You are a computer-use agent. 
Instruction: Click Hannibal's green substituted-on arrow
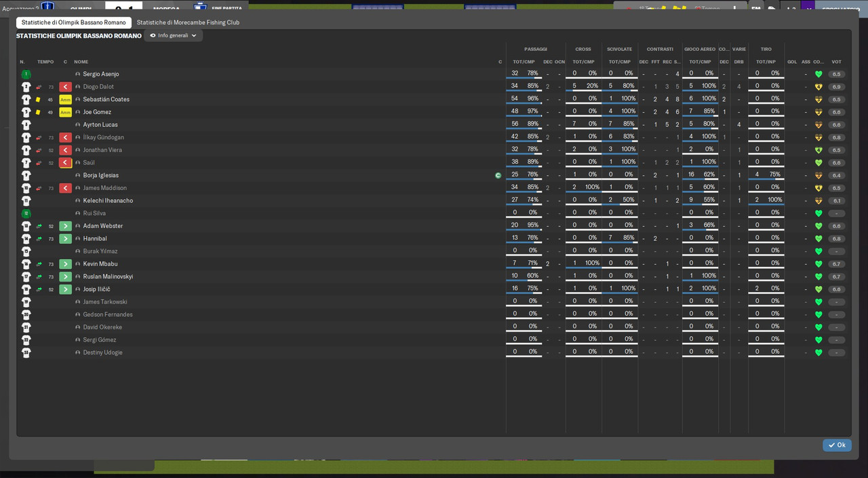65,239
